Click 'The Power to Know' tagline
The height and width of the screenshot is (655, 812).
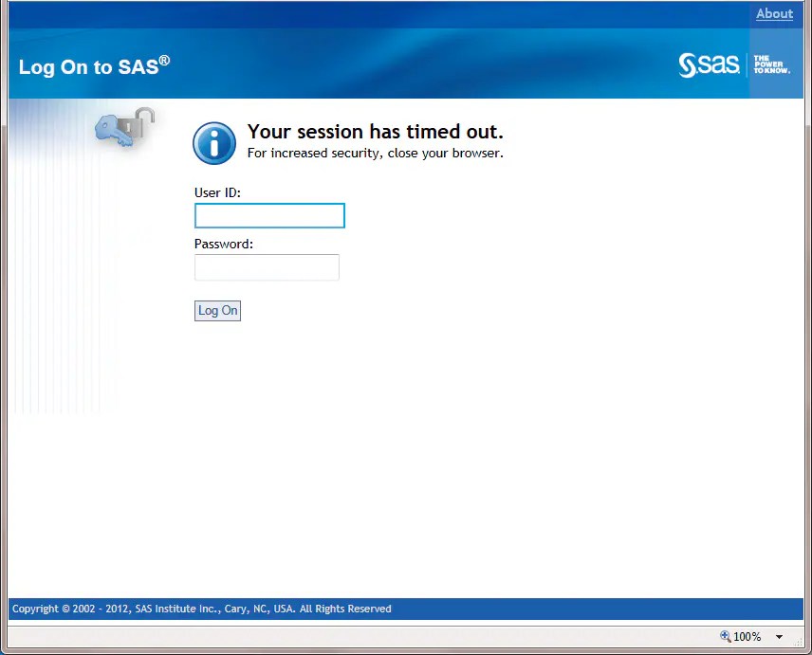771,64
